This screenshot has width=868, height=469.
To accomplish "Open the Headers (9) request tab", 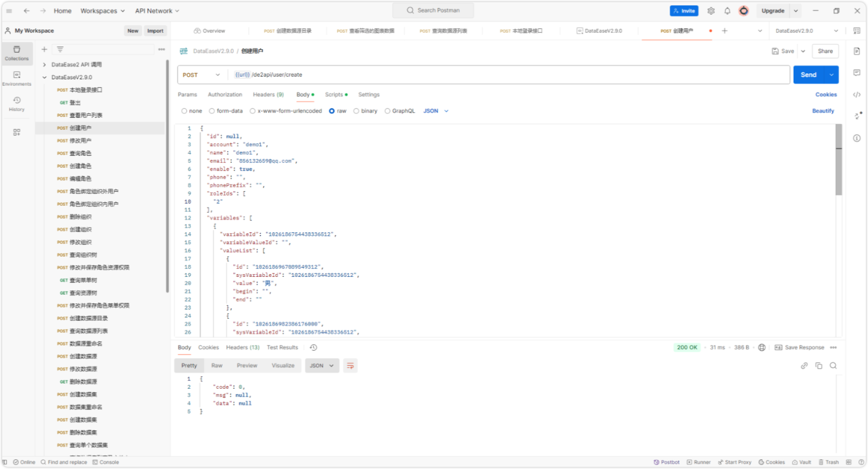I will click(x=269, y=95).
